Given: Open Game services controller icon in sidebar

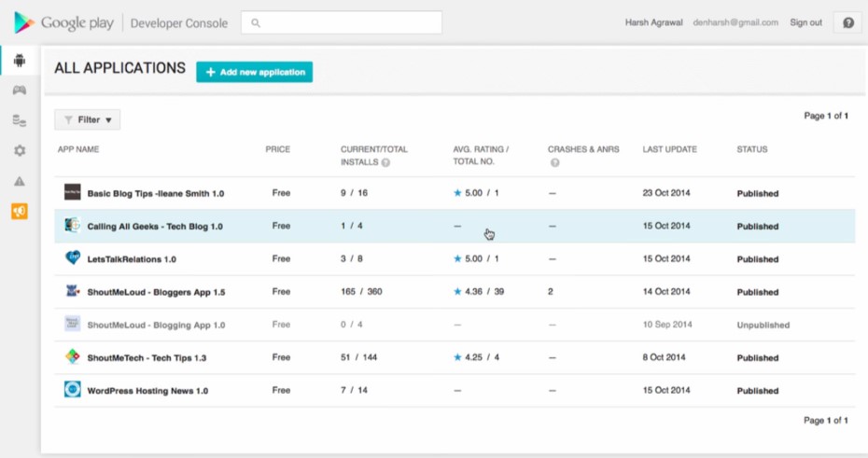Looking at the screenshot, I should [x=20, y=90].
